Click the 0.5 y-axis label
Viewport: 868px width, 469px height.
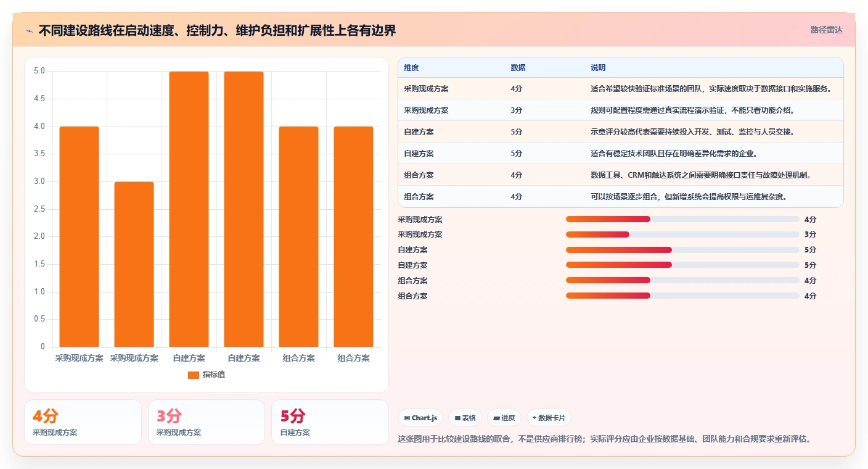pos(39,319)
